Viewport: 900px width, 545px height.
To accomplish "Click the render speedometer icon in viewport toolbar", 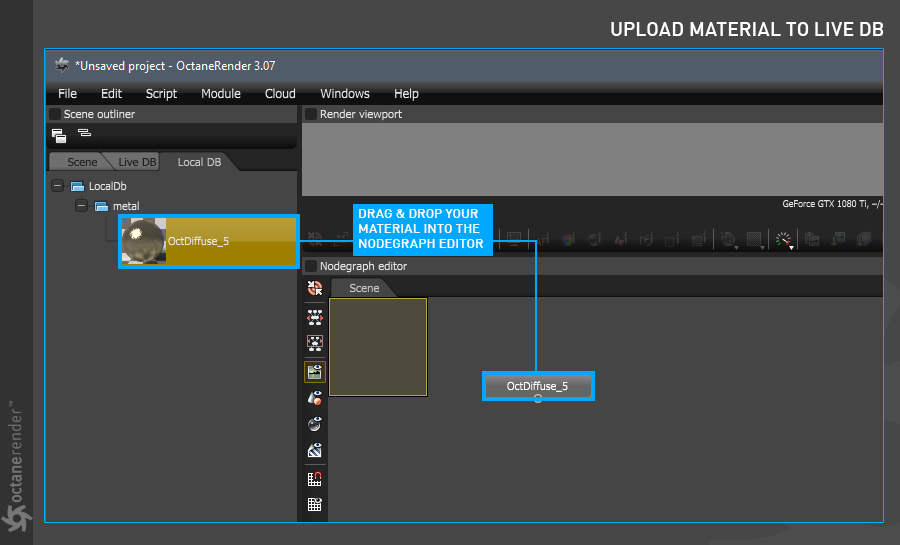I will 783,240.
